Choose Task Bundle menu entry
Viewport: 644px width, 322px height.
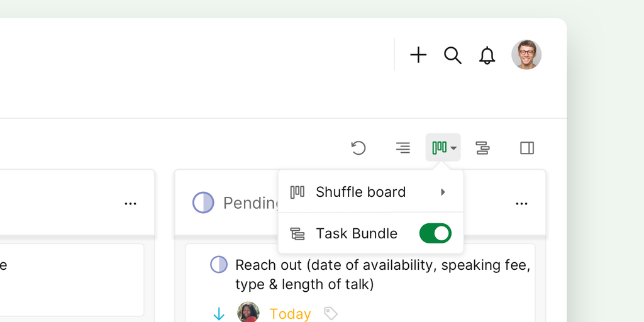[x=356, y=233]
